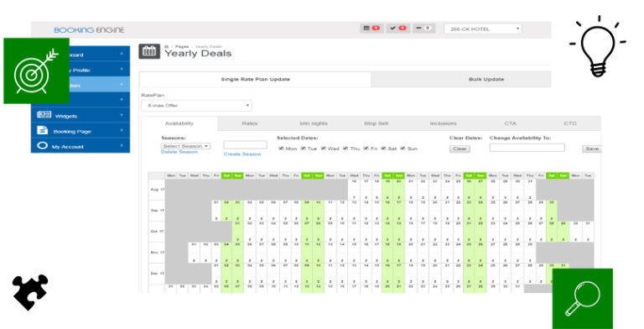The height and width of the screenshot is (329, 644).
Task: Switch to the Bulk Update tab
Action: 486,80
